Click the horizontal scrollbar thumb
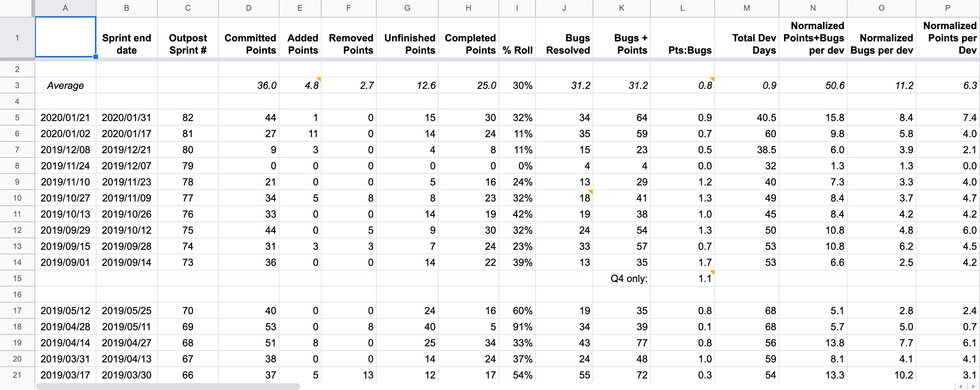 tap(168, 386)
